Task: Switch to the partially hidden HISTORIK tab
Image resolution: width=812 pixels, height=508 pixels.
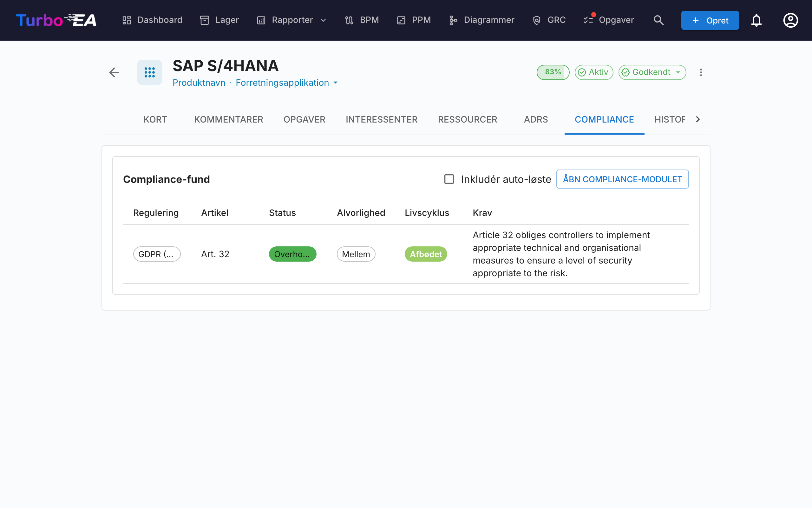Action: (x=670, y=120)
